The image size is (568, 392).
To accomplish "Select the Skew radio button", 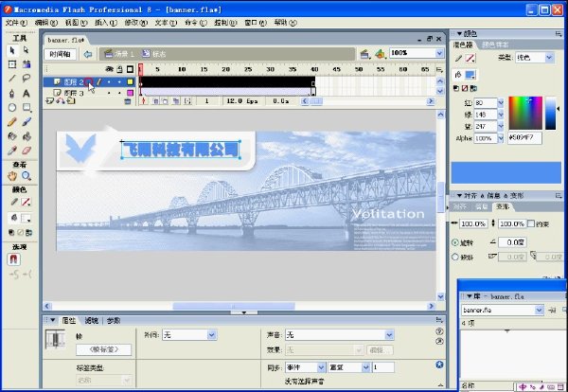I will [x=455, y=257].
